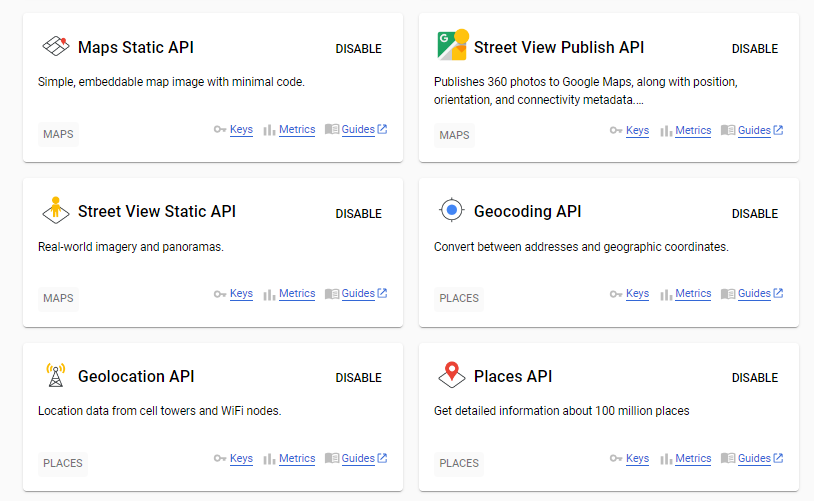
Task: Open Keys for Street View Static API
Action: tap(241, 294)
